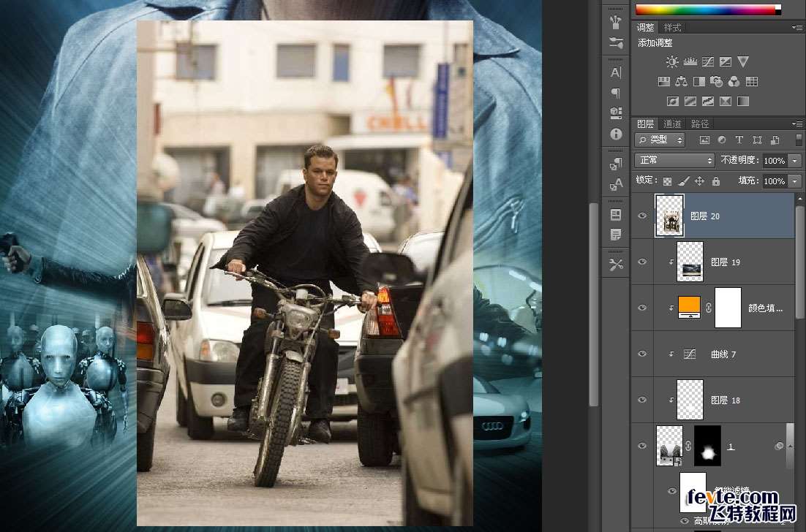The width and height of the screenshot is (806, 532).
Task: Open the layer filter 类型 dropdown
Action: (660, 140)
